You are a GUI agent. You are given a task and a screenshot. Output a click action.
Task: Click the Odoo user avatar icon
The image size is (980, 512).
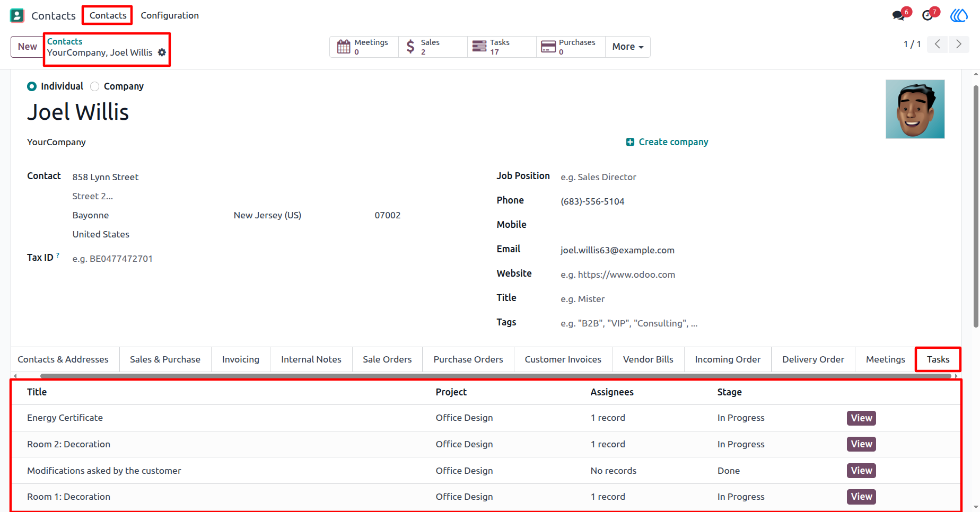click(x=959, y=15)
